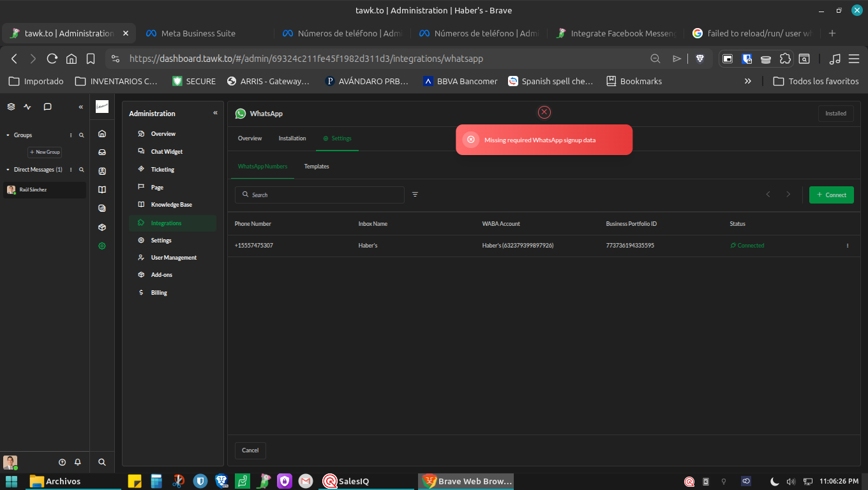Viewport: 868px width, 490px height.
Task: Open the filter icon beside search
Action: (415, 195)
